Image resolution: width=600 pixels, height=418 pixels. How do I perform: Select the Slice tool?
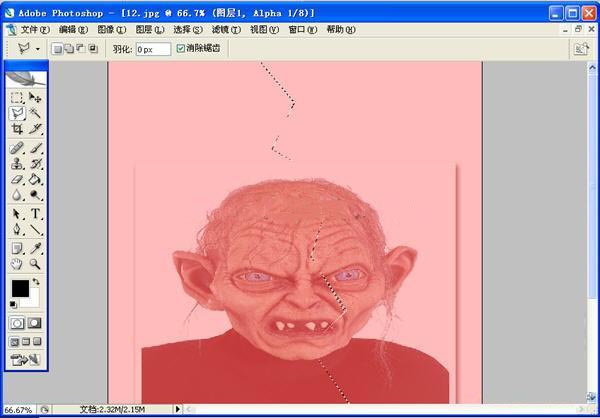point(35,129)
